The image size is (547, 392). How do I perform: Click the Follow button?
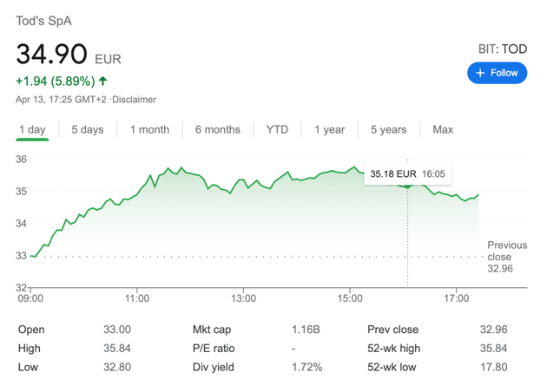click(x=498, y=73)
